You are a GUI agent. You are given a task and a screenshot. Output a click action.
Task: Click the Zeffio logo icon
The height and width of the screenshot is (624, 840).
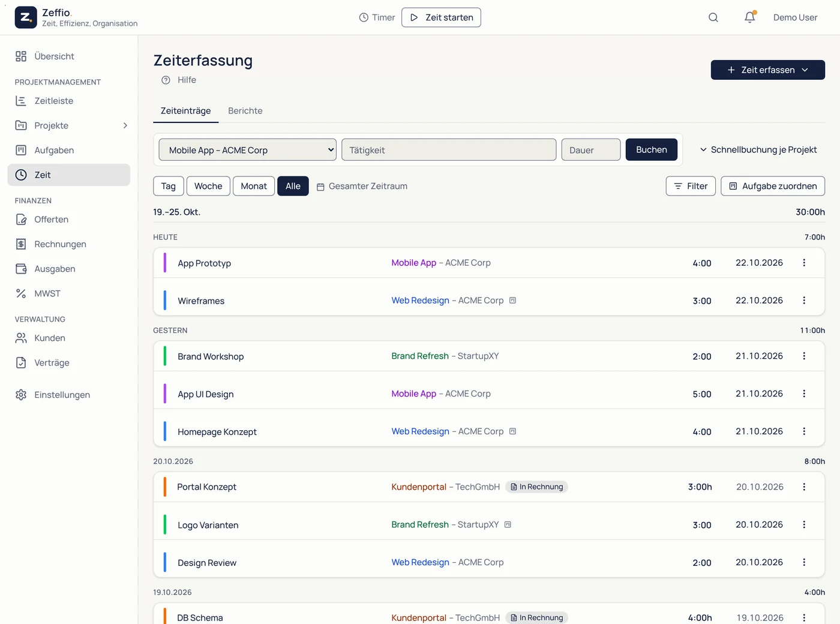pyautogui.click(x=25, y=17)
